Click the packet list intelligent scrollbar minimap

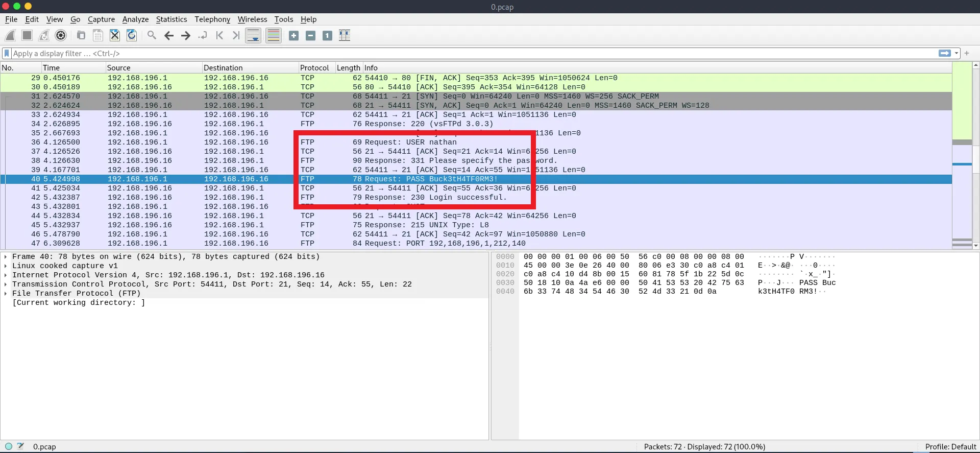(962, 155)
